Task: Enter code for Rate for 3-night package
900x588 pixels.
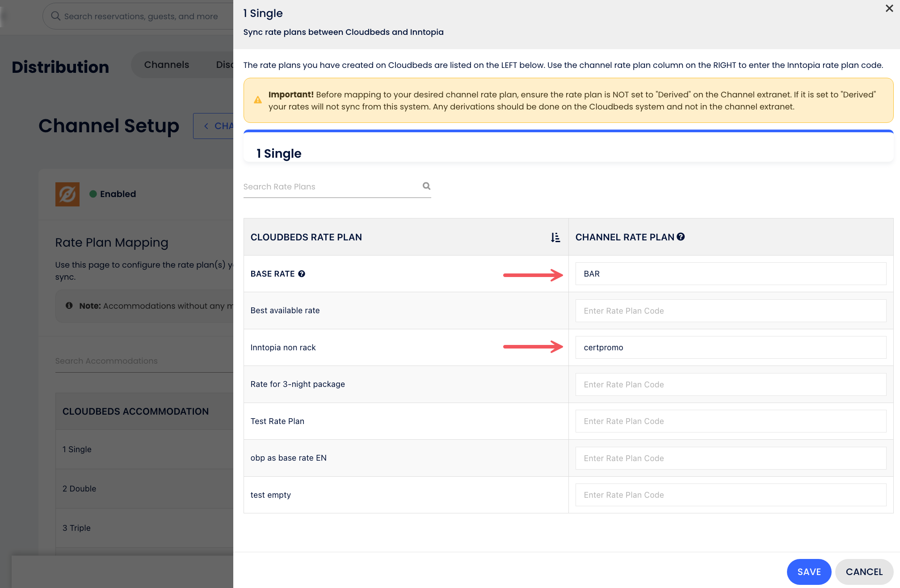Action: tap(731, 385)
